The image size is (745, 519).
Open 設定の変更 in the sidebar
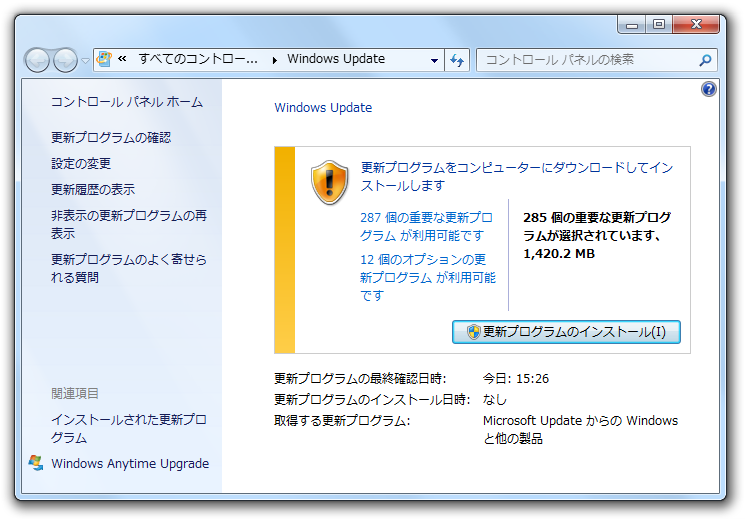click(81, 163)
